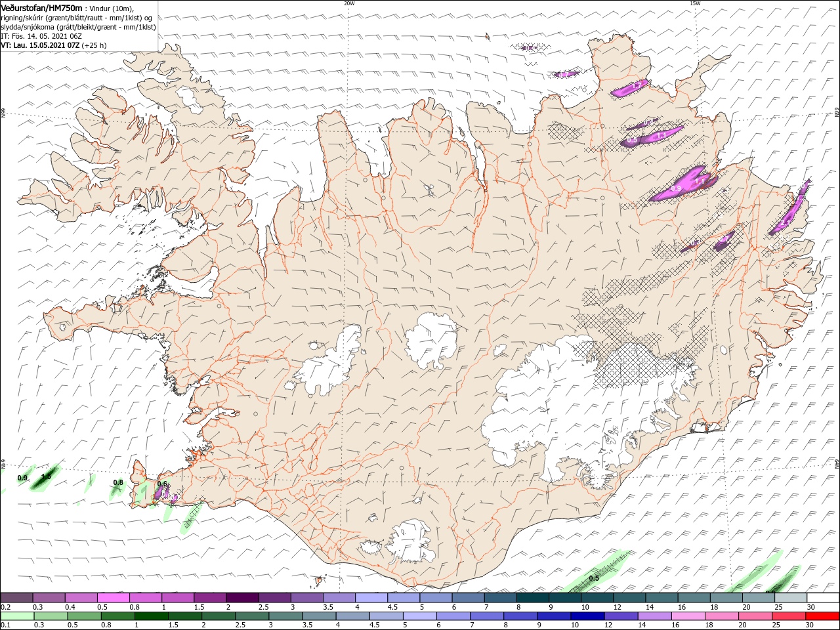The width and height of the screenshot is (840, 630).
Task: Click the 'rigning/skúrir' legend description text
Action: pyautogui.click(x=24, y=17)
